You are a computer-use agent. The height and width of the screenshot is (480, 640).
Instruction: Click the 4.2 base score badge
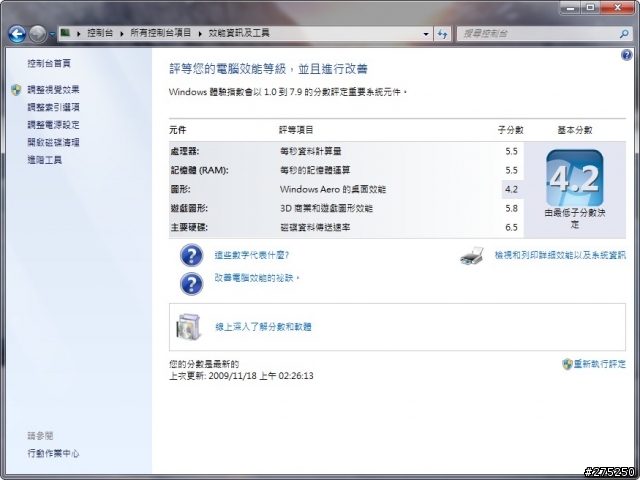pos(575,178)
